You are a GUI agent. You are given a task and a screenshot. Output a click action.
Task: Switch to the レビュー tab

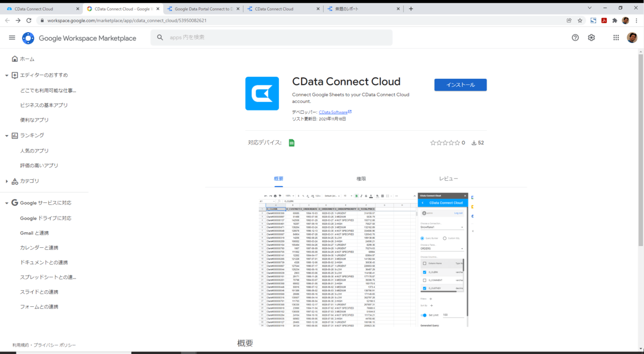pyautogui.click(x=449, y=179)
